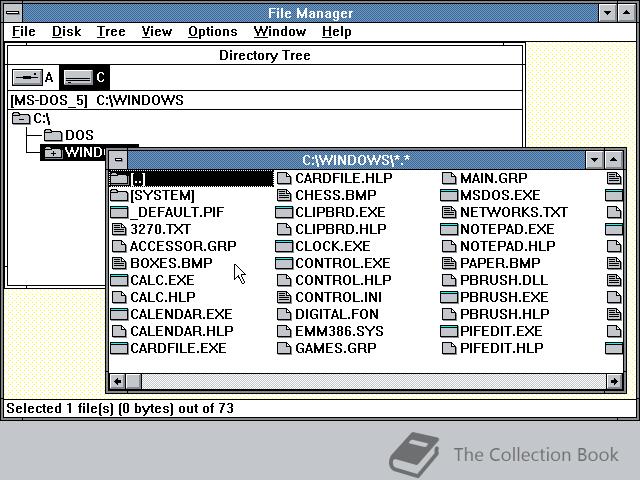This screenshot has height=480, width=640.
Task: Open the Help menu
Action: pyautogui.click(x=336, y=31)
